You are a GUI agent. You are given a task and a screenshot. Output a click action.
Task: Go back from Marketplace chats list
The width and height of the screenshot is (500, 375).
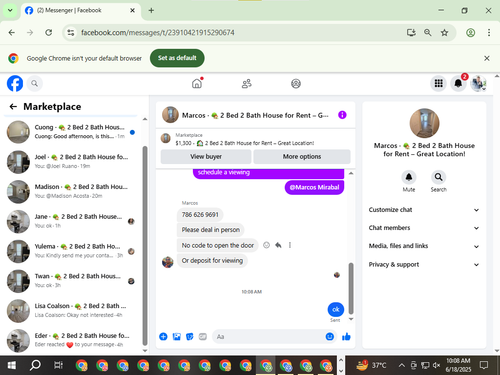tap(13, 107)
